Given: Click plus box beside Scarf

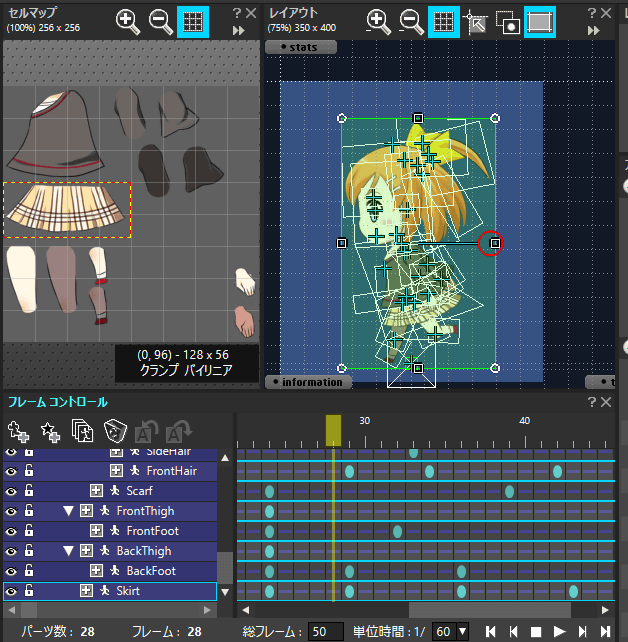Looking at the screenshot, I should (x=96, y=491).
